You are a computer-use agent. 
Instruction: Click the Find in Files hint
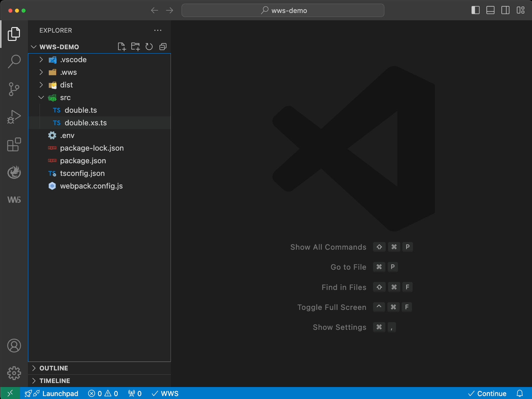344,287
